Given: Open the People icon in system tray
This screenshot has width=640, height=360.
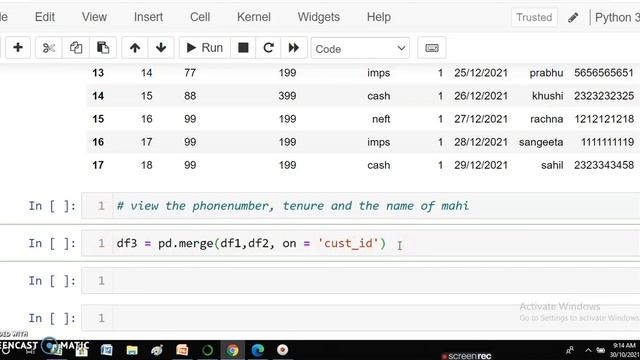Looking at the screenshot, I should [x=569, y=350].
